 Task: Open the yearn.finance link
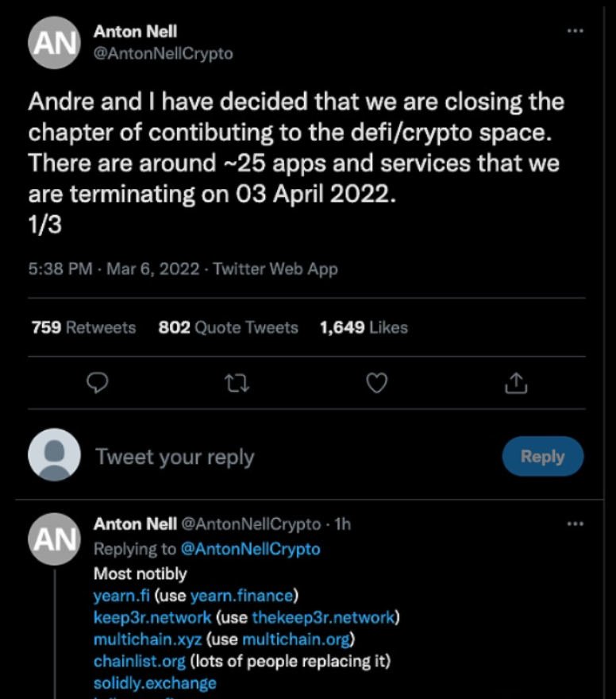pos(242,595)
